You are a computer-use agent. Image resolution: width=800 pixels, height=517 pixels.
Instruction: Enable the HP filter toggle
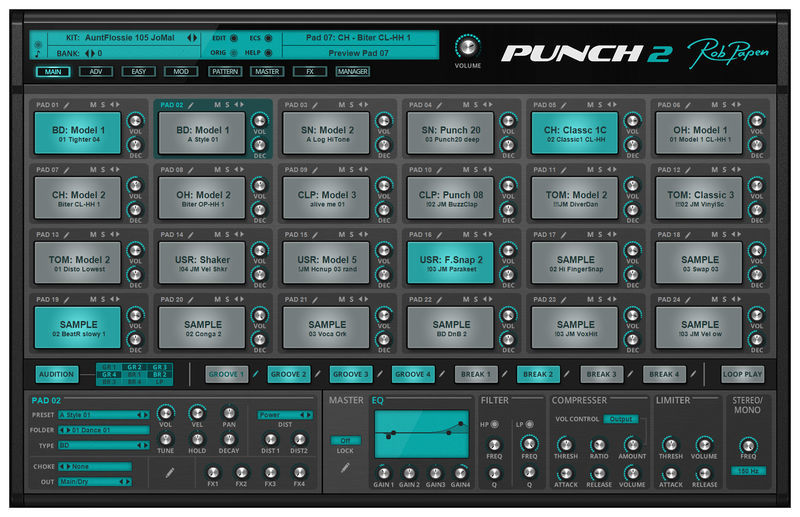494,424
